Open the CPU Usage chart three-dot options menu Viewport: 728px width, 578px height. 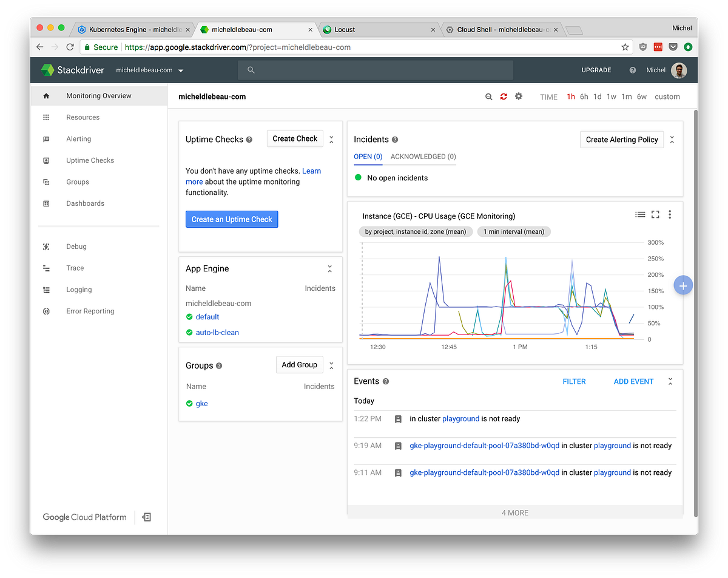tap(670, 214)
